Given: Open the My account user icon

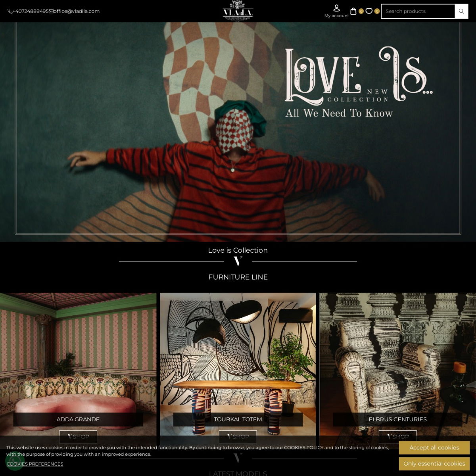Looking at the screenshot, I should coord(336,8).
